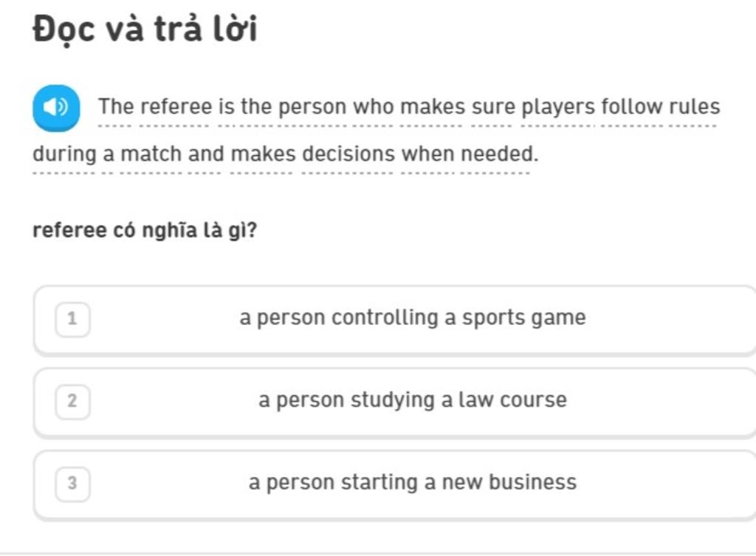Viewport: 756px width, 556px height.
Task: Tap the underlined word "follow"
Action: (x=632, y=107)
